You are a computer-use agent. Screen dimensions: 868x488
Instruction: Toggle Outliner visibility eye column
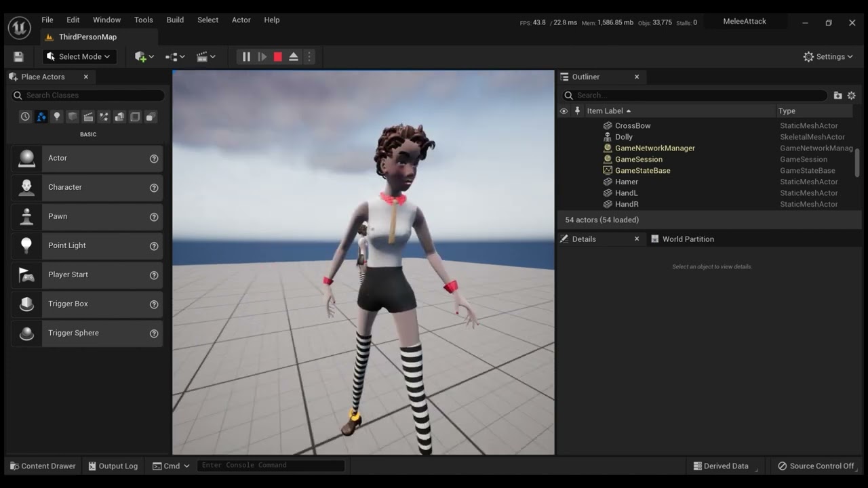(x=564, y=110)
